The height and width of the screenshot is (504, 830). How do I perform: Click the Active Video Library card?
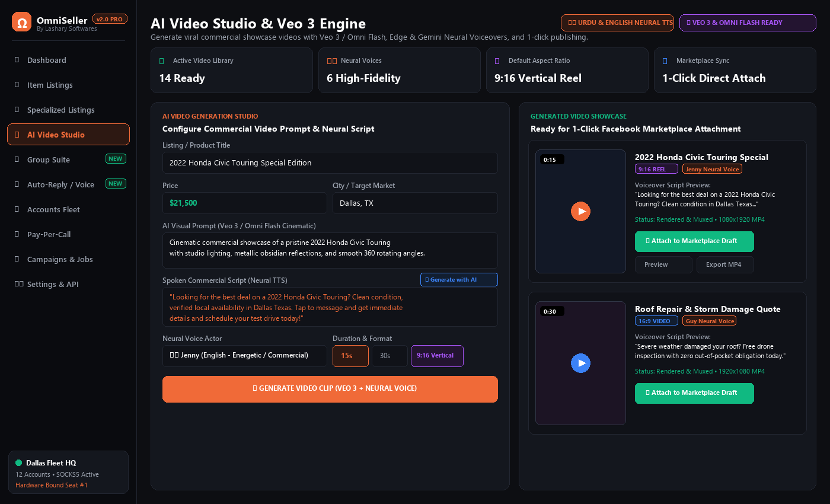click(232, 71)
